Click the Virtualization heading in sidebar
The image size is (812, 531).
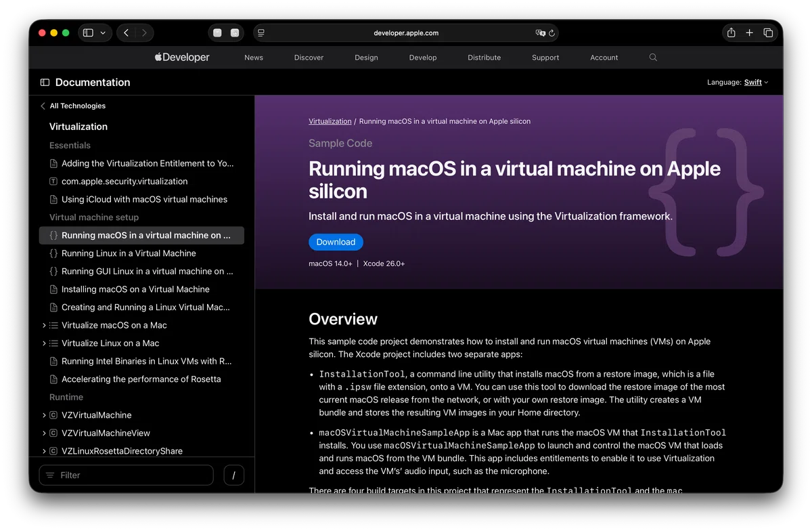coord(78,127)
